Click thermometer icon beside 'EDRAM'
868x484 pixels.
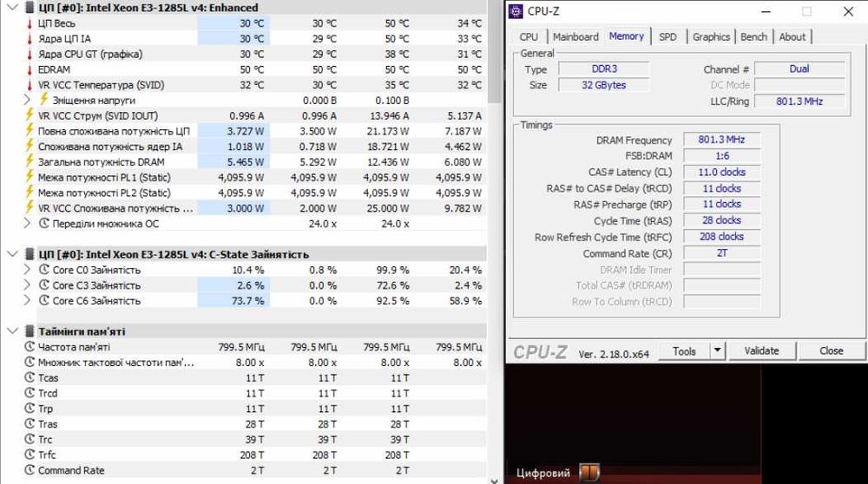point(30,69)
